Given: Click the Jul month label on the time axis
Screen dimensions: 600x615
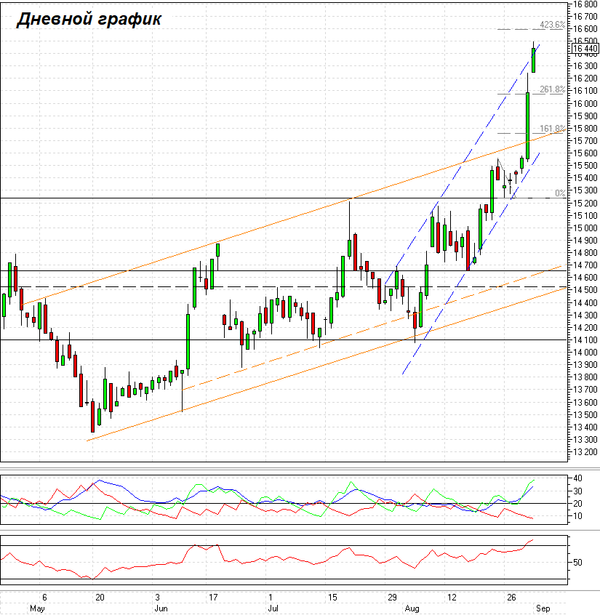Looking at the screenshot, I should coord(273,608).
